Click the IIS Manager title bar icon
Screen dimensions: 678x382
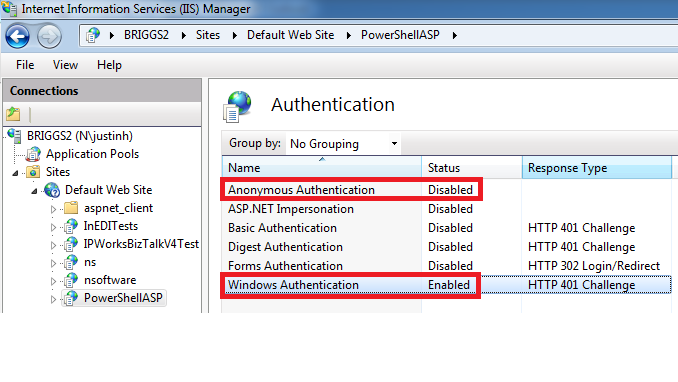pyautogui.click(x=9, y=9)
